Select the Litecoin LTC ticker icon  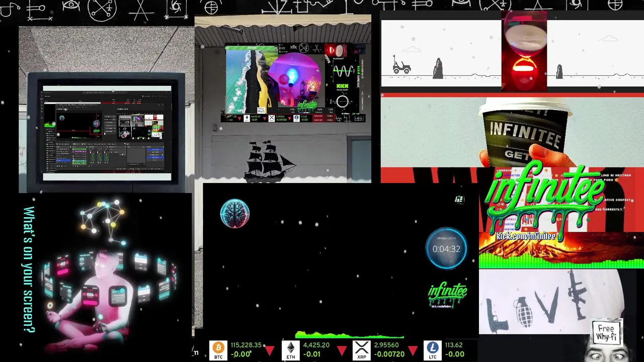click(x=432, y=349)
